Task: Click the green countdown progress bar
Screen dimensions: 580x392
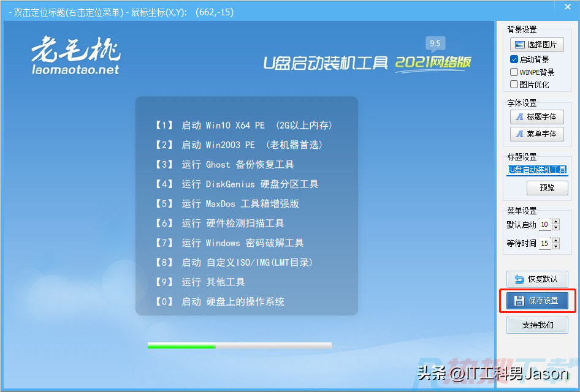Action: coord(239,346)
